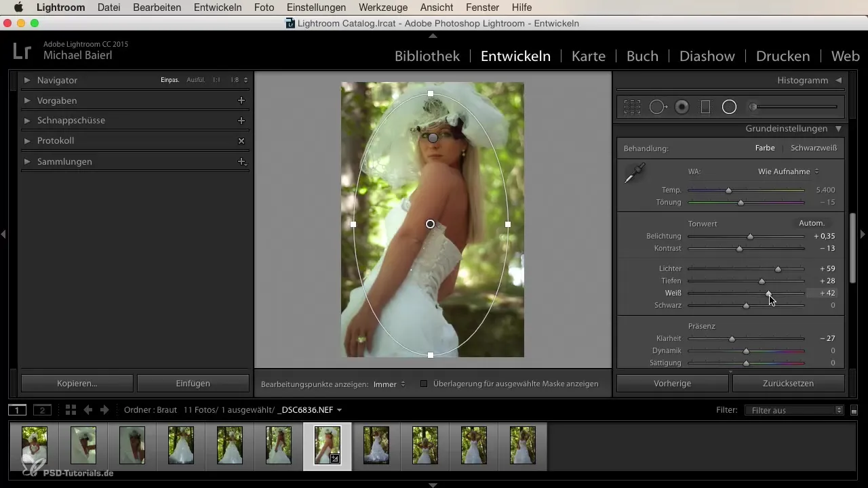868x488 pixels.
Task: Open the Diashow module
Action: pos(707,56)
